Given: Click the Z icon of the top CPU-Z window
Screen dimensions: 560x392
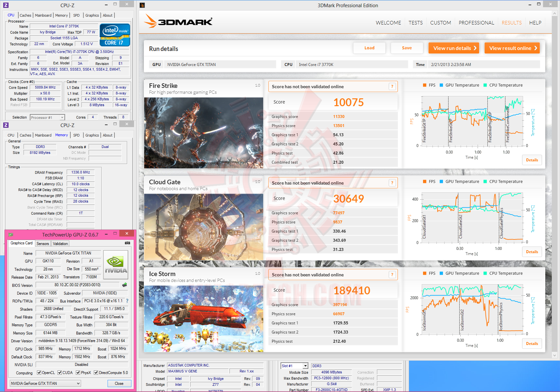Looking at the screenshot, I should 6,5.
